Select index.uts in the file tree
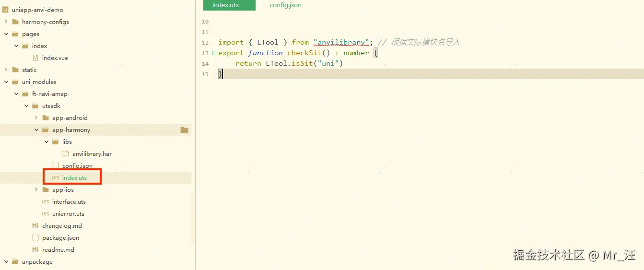644x270 pixels. (74, 177)
